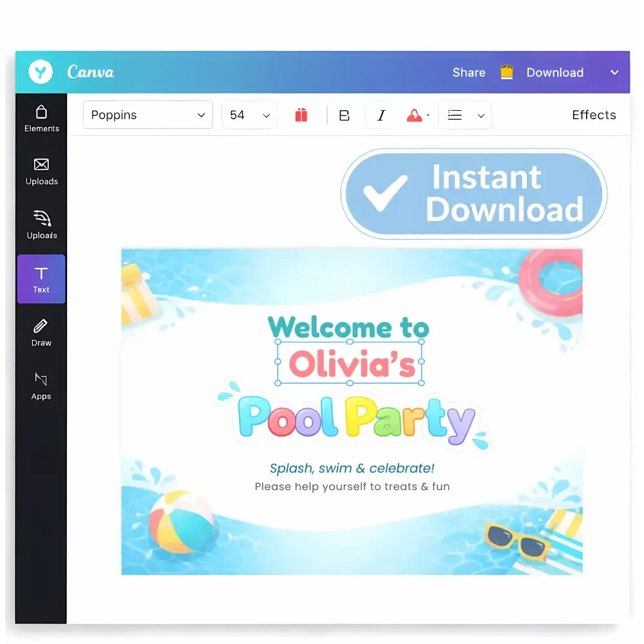
Task: Click the yellow icon beside Download
Action: [507, 73]
